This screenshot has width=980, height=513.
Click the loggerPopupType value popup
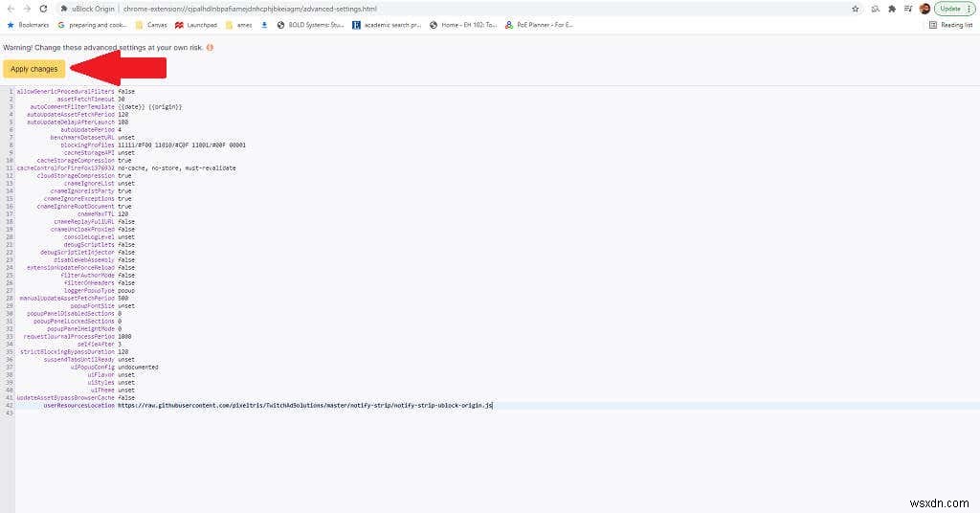[x=126, y=291]
